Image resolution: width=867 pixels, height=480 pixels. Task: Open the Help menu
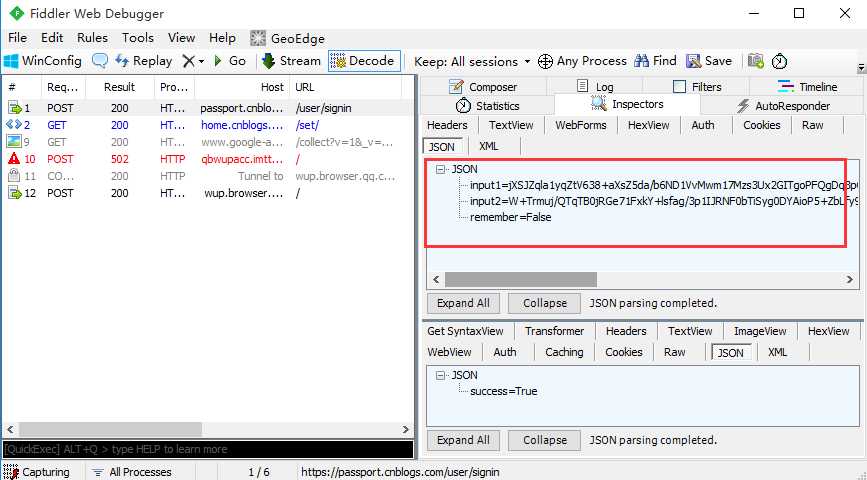pos(222,38)
